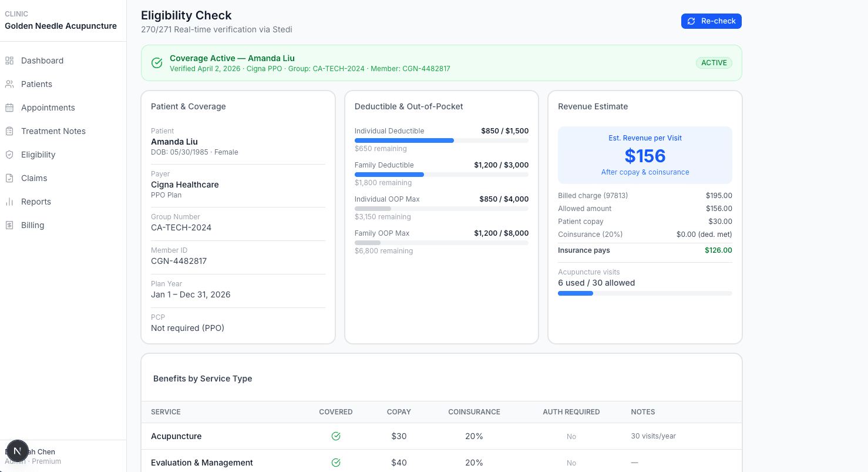The image size is (868, 472).
Task: Click the Patients people icon
Action: click(9, 84)
